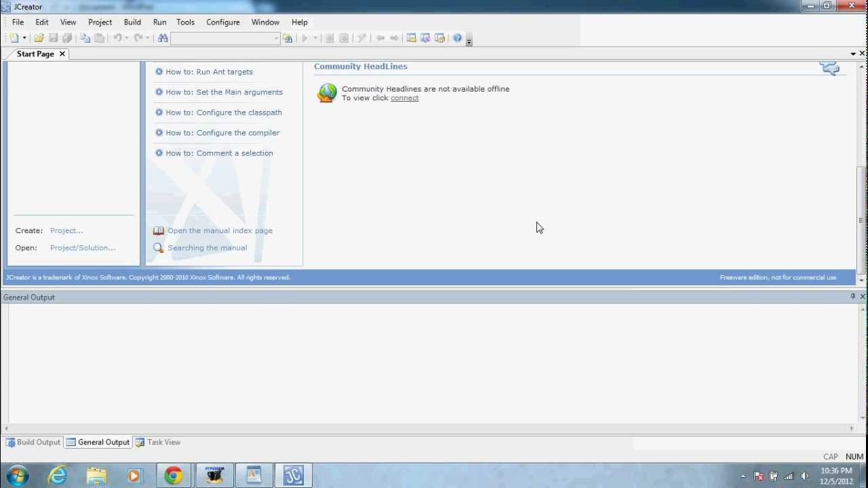Viewport: 868px width, 488px height.
Task: Click the Undo toolbar icon
Action: point(117,39)
